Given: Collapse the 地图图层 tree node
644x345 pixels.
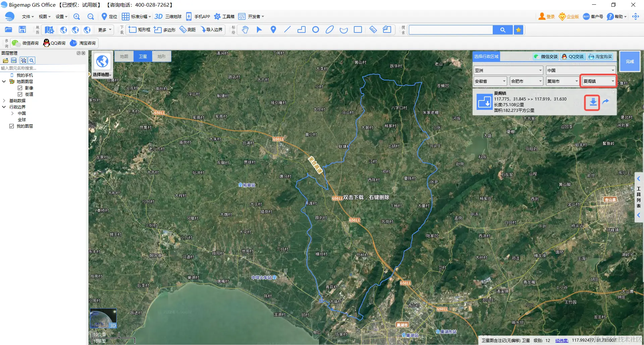Looking at the screenshot, I should tap(4, 82).
